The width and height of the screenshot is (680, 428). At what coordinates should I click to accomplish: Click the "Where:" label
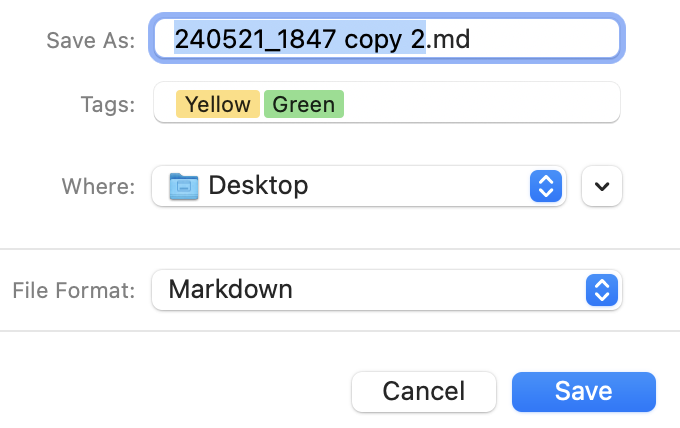tap(98, 186)
